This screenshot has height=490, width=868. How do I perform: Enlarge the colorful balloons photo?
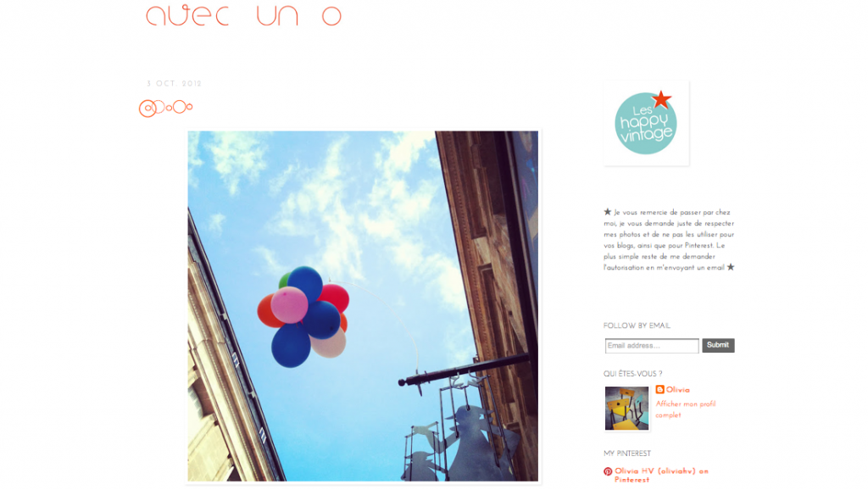363,306
